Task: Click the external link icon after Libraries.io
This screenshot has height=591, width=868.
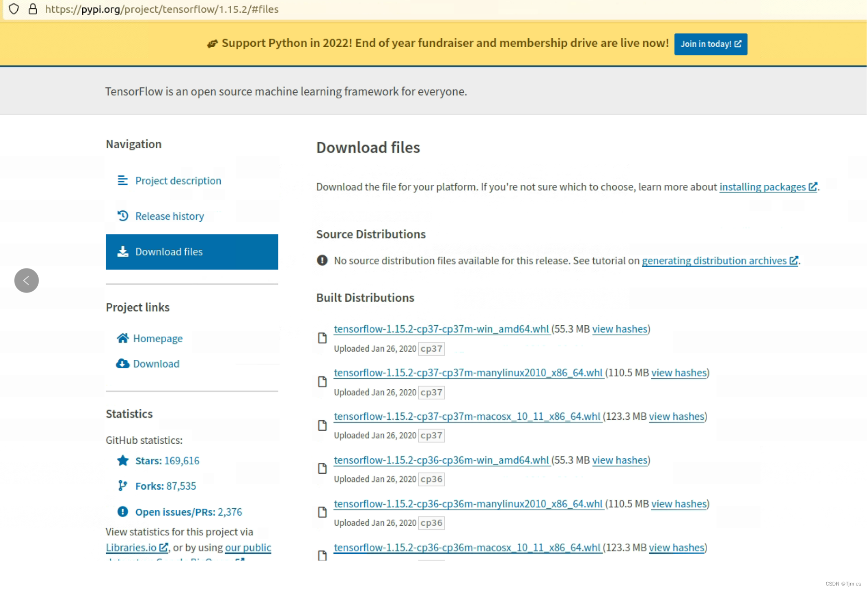Action: [164, 548]
